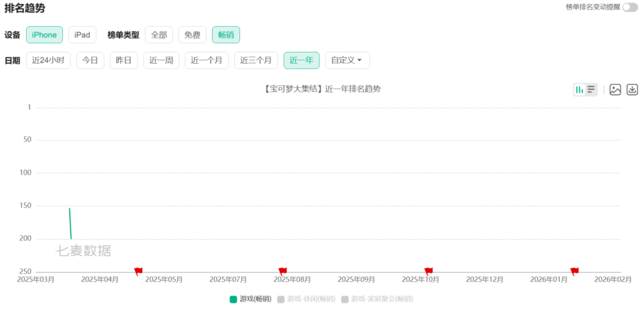Choose the 近一周 date range
This screenshot has height=313, width=644.
161,60
